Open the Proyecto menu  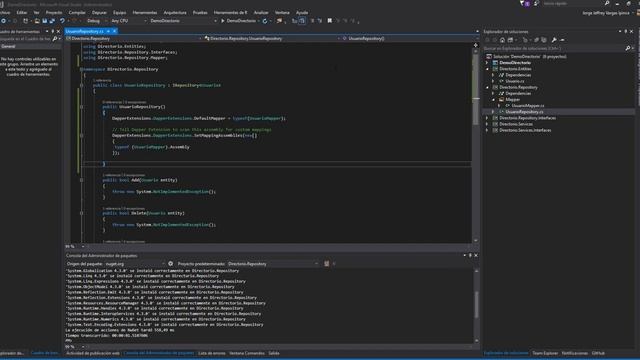pyautogui.click(x=53, y=13)
